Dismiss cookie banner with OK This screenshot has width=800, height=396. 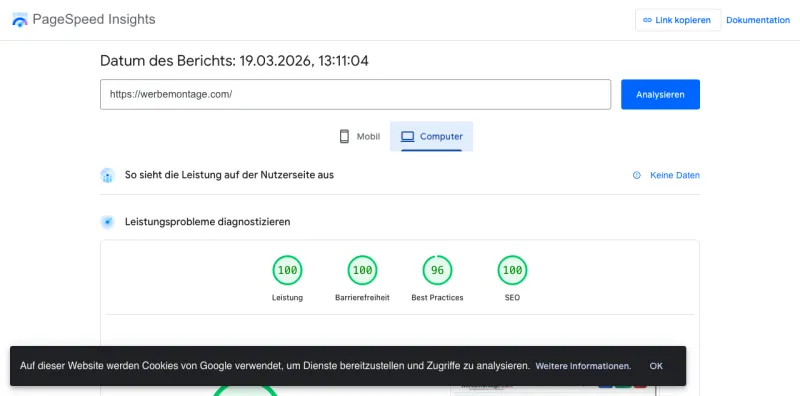656,366
